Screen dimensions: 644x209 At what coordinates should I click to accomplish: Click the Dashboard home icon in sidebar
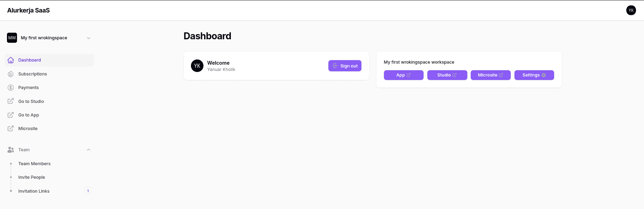11,60
